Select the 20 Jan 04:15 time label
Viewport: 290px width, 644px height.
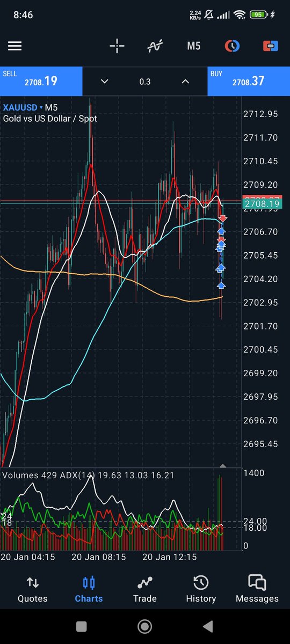[27, 557]
